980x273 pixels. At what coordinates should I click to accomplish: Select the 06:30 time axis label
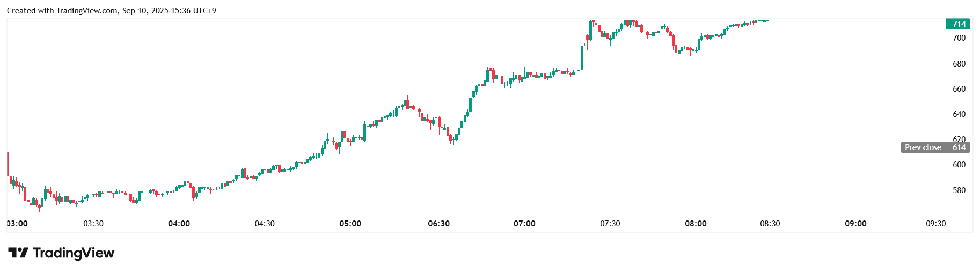(x=438, y=224)
